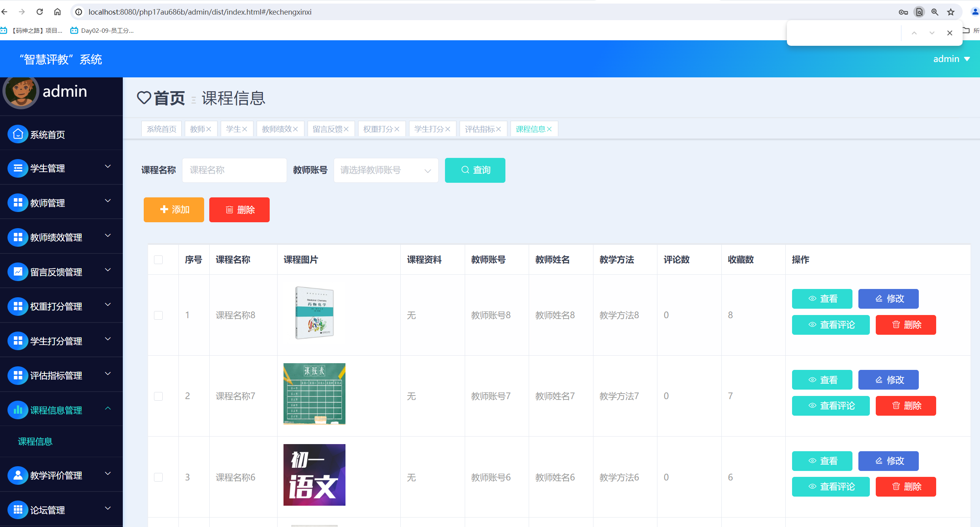The height and width of the screenshot is (527, 980).
Task: Click the 教学评价管理 user icon
Action: click(18, 475)
